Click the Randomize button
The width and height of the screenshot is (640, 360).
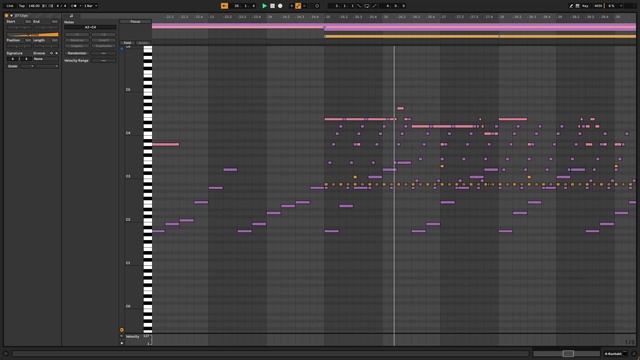77,53
